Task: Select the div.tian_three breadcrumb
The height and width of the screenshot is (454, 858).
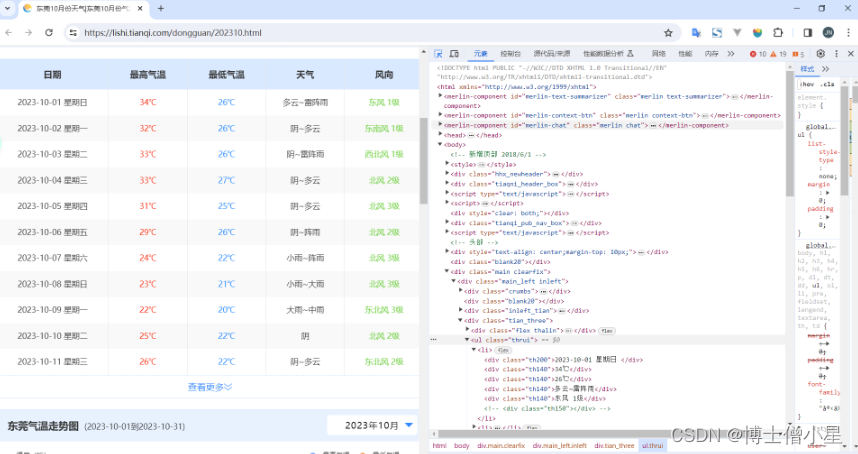Action: pyautogui.click(x=614, y=446)
